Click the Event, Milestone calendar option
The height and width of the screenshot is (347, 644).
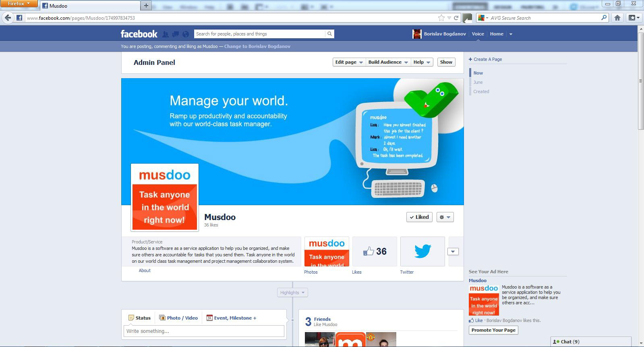click(231, 318)
